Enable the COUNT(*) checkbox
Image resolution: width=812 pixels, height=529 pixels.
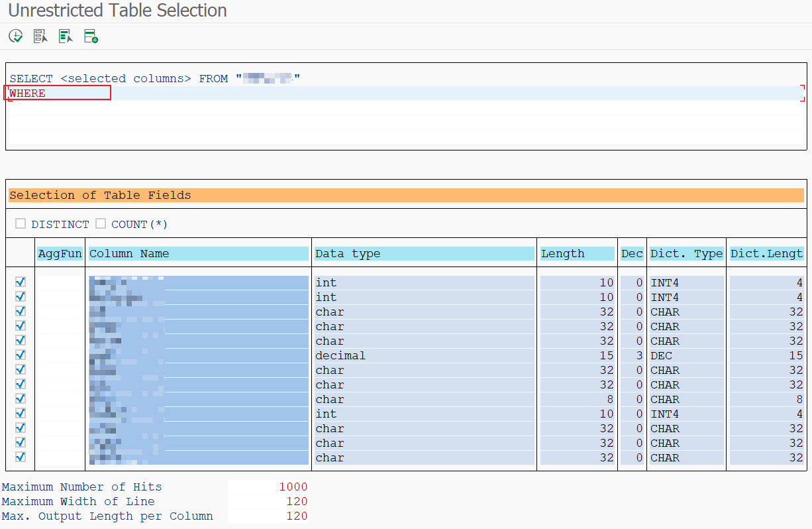(x=101, y=224)
